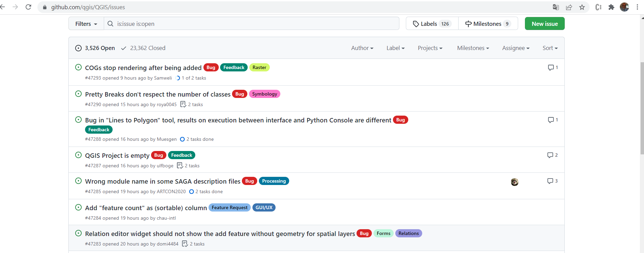This screenshot has height=253, width=644.
Task: Filter by the yellow Raster label
Action: (259, 67)
